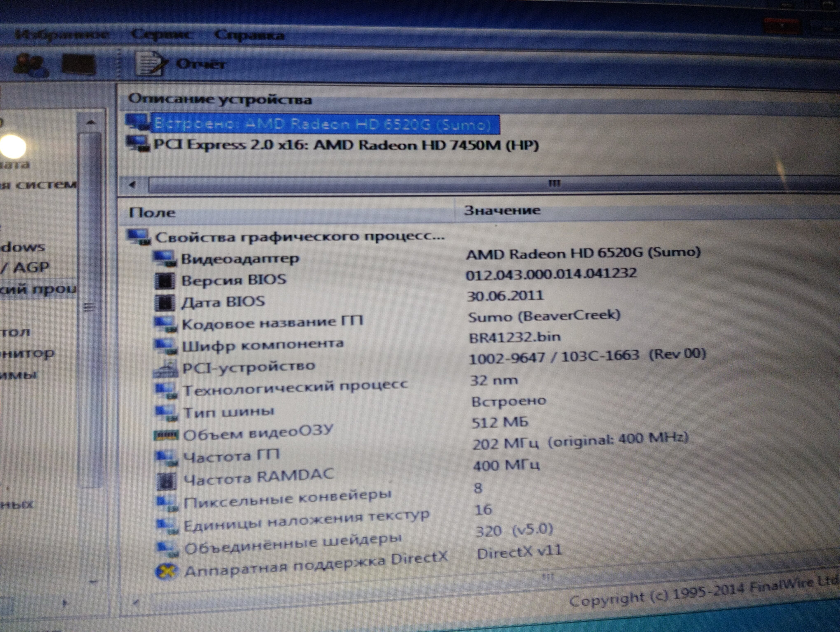Viewport: 840px width, 632px height.
Task: Click value DirectX v11
Action: click(x=519, y=552)
